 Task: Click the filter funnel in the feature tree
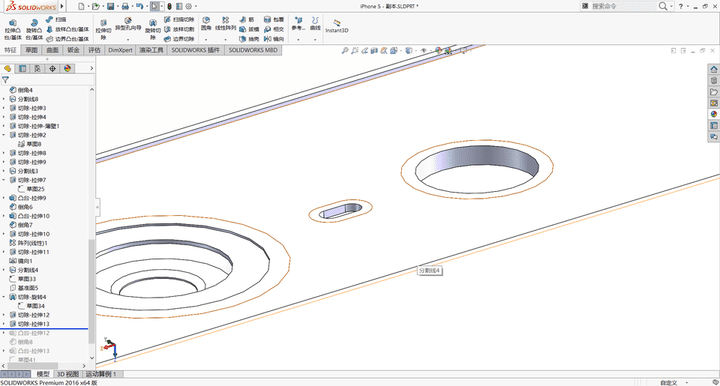coord(6,79)
